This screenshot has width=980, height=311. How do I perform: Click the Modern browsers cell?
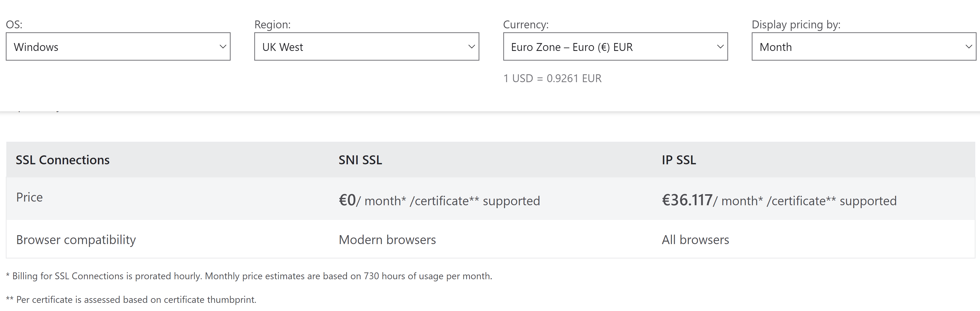click(387, 240)
